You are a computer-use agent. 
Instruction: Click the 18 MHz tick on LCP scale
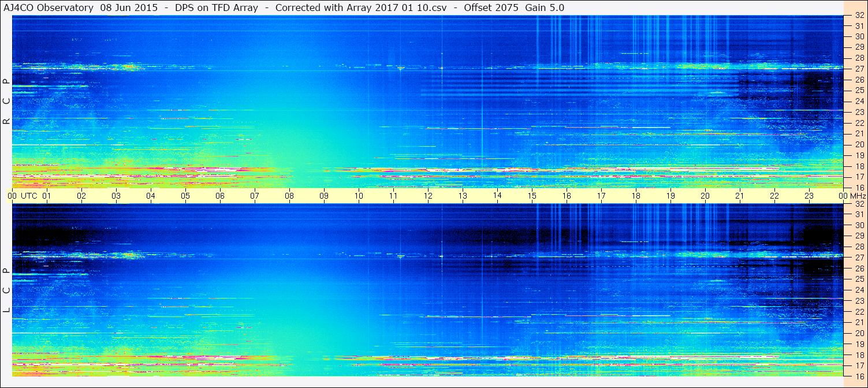click(859, 355)
